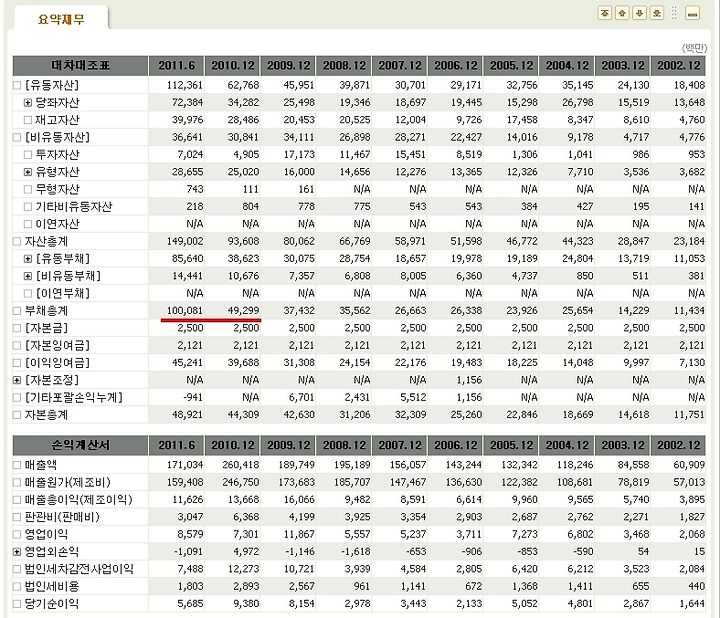Viewport: 720px width, 618px height.
Task: Tick the 판관비(판매비) checkbox
Action: pos(17,517)
